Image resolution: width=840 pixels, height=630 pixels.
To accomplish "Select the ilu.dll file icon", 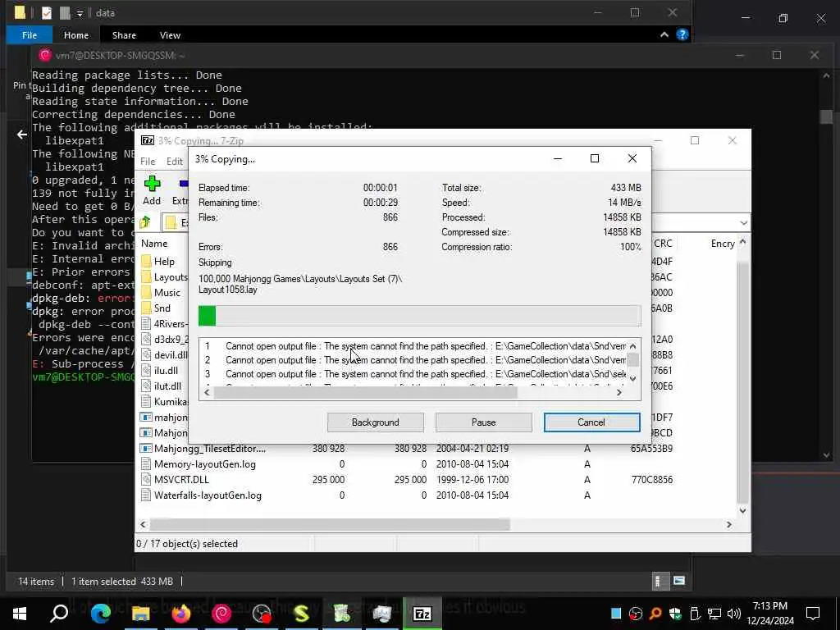I will pyautogui.click(x=146, y=370).
